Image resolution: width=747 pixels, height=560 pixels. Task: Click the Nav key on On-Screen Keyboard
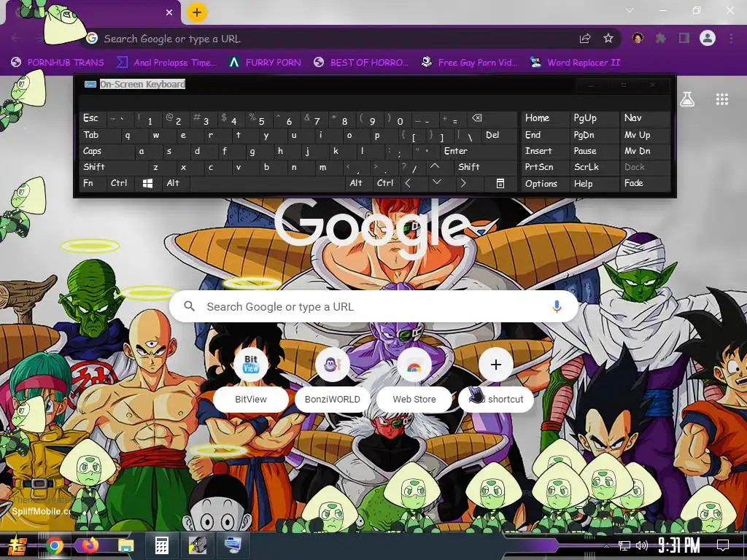(645, 119)
